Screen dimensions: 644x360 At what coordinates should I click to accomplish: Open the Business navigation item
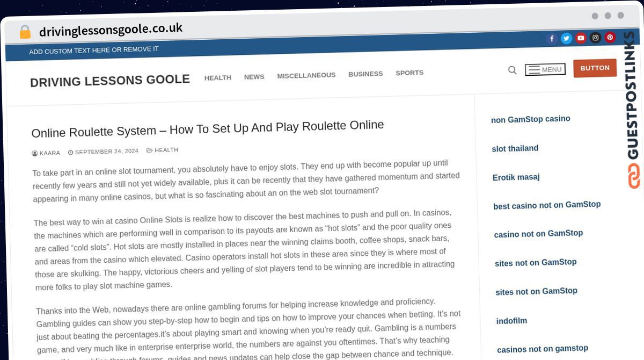click(x=365, y=74)
